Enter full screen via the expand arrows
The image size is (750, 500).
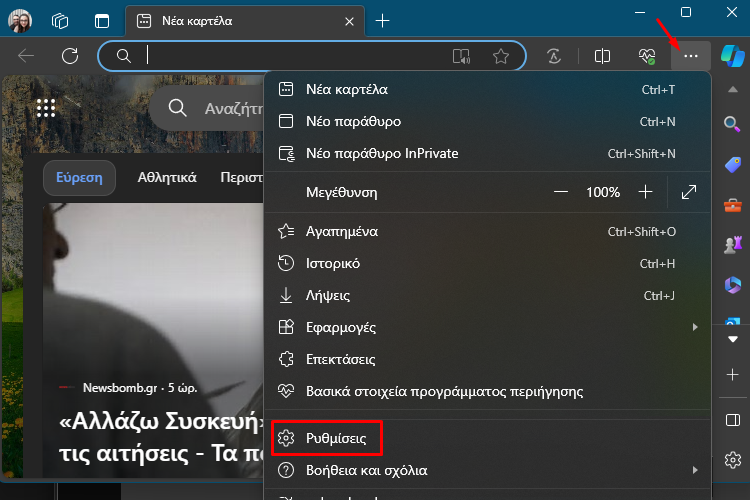point(689,192)
